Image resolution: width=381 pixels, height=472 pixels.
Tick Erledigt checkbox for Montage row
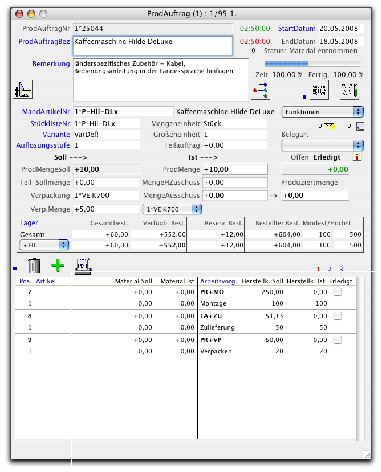(338, 292)
